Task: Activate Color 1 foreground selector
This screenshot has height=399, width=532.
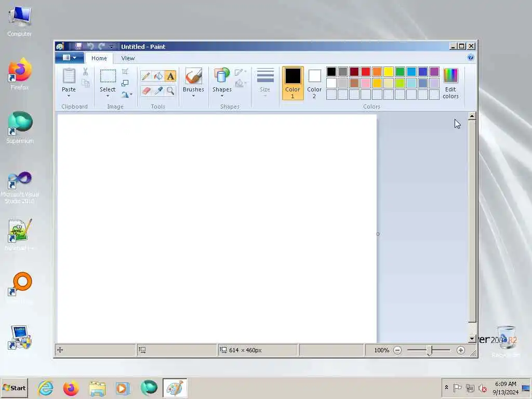Action: coord(292,83)
